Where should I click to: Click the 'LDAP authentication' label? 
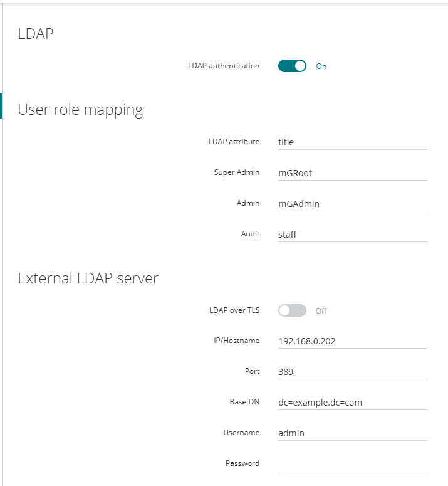click(x=224, y=66)
